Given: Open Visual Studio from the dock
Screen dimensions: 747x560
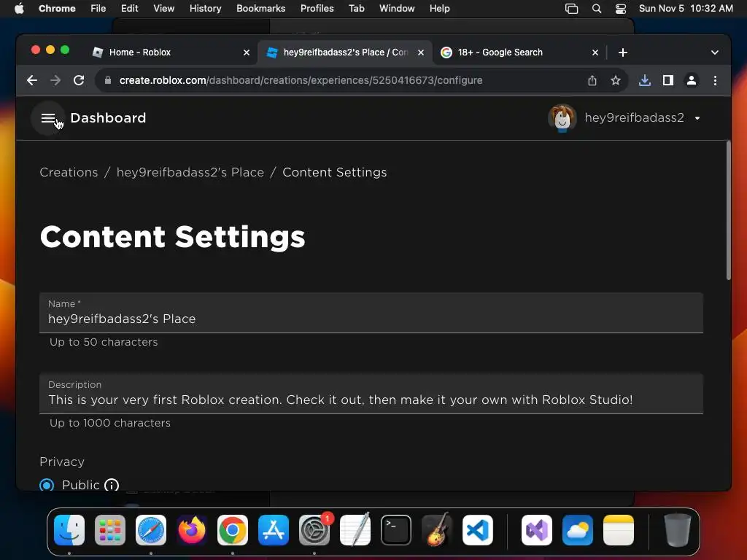Looking at the screenshot, I should pyautogui.click(x=537, y=530).
